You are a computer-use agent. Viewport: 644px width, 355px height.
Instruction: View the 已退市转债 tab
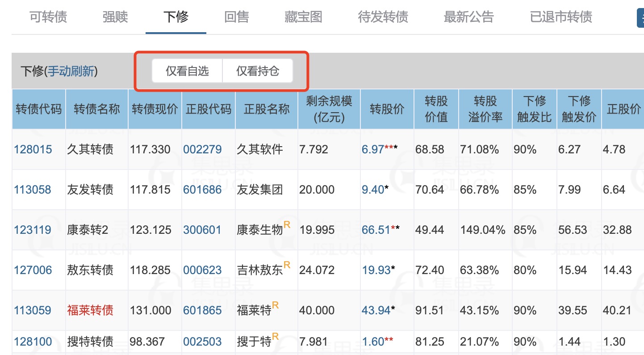[x=561, y=17]
